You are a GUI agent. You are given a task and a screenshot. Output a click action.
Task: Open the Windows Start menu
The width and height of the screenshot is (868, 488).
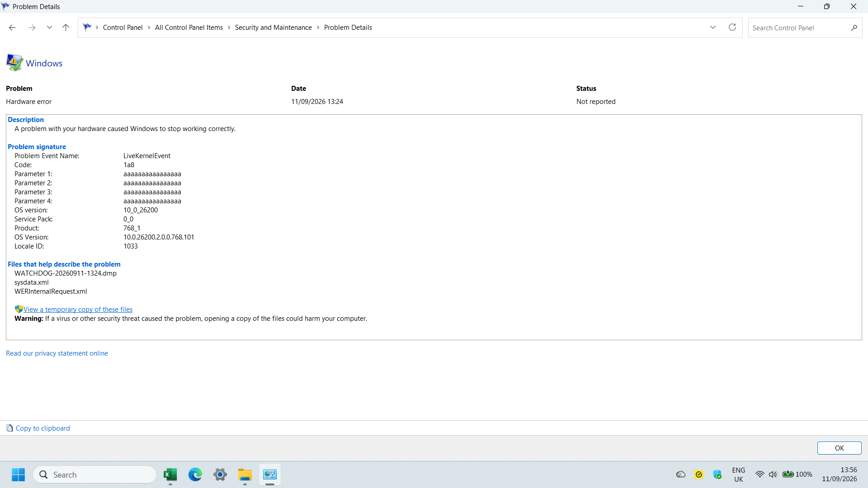point(18,474)
